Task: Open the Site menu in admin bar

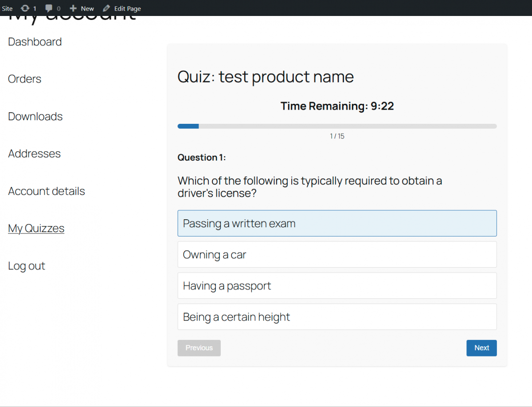Action: pyautogui.click(x=7, y=8)
